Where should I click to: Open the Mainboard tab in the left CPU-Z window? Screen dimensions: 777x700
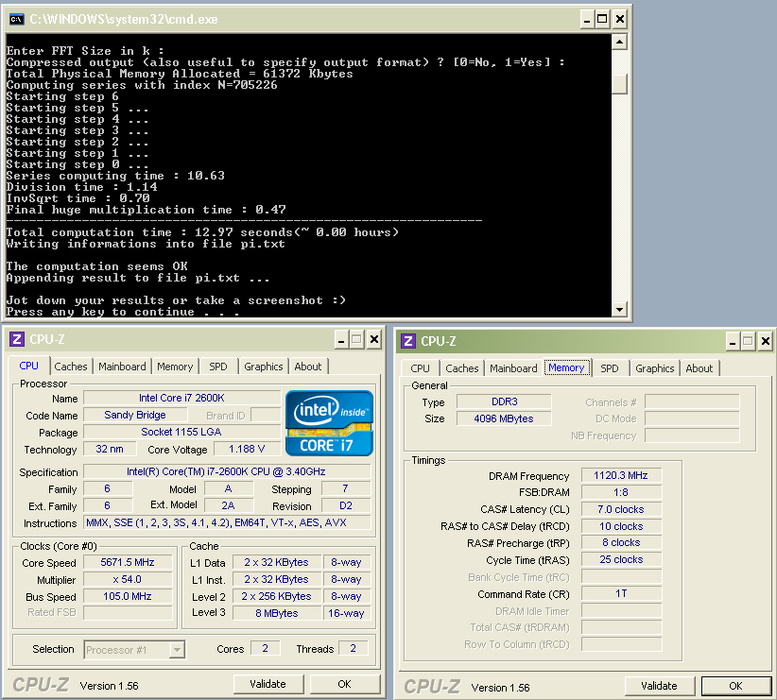pos(122,367)
